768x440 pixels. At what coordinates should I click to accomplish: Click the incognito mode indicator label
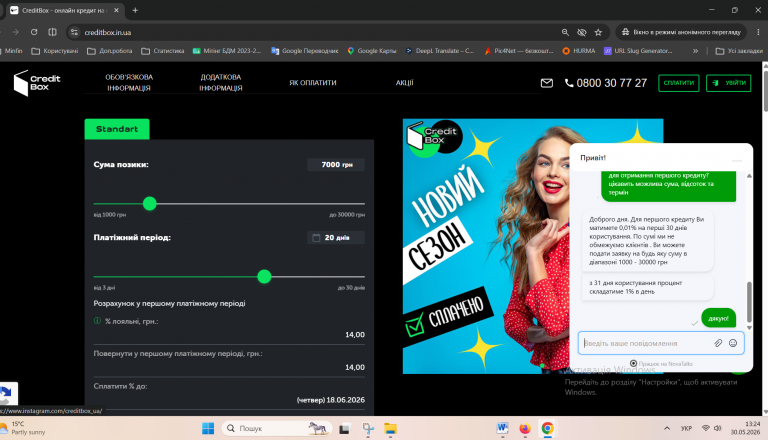click(681, 32)
